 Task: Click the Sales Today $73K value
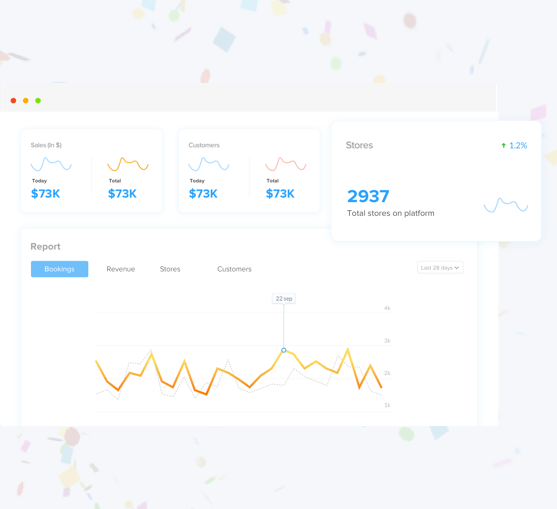pos(45,194)
